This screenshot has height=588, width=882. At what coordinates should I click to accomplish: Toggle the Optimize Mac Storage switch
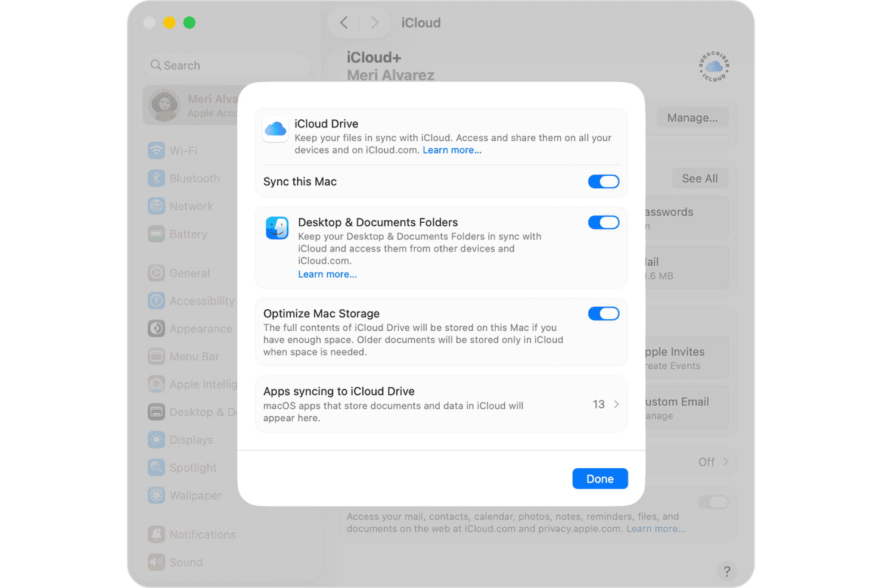604,313
